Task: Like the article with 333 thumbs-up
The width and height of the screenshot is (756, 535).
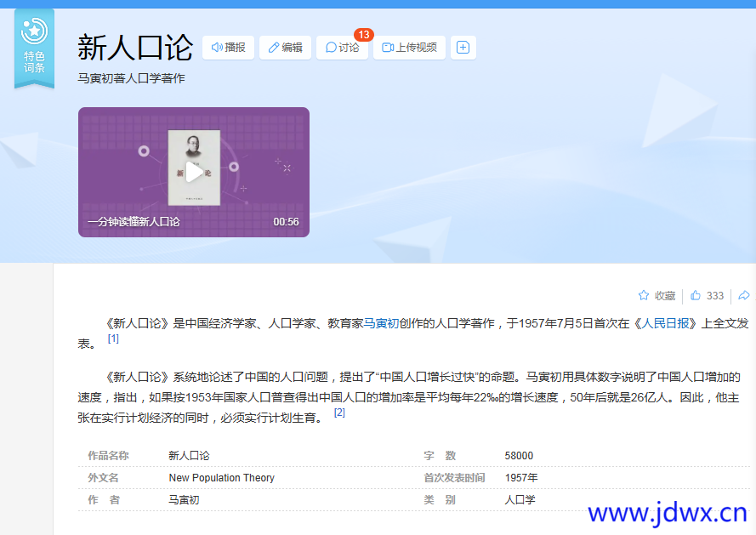Action: coord(707,296)
